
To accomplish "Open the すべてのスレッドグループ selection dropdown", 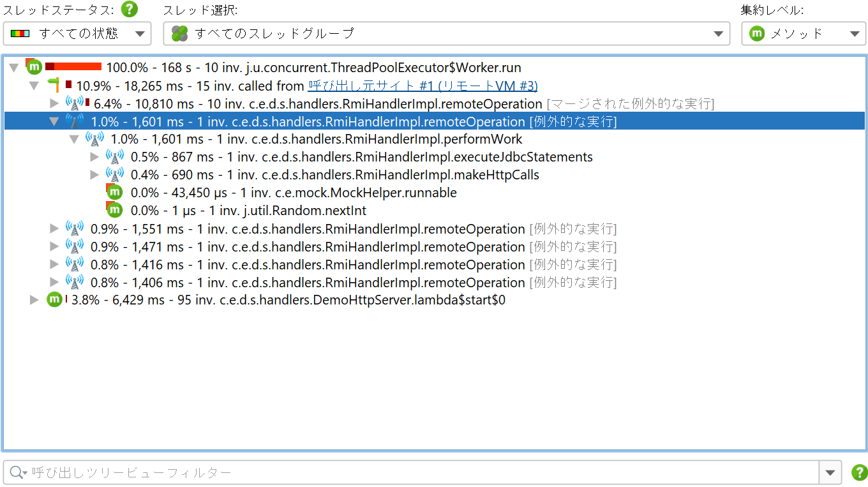I will coord(446,34).
